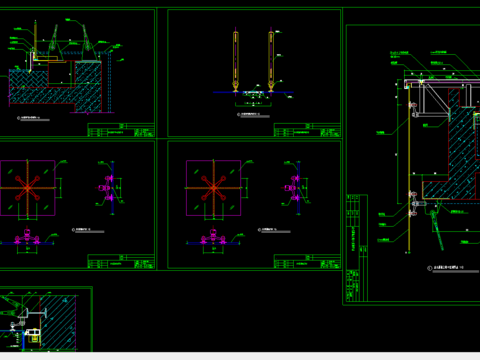Select the fully visible magenta square glass panel
The height and width of the screenshot is (360, 480).
point(213,188)
